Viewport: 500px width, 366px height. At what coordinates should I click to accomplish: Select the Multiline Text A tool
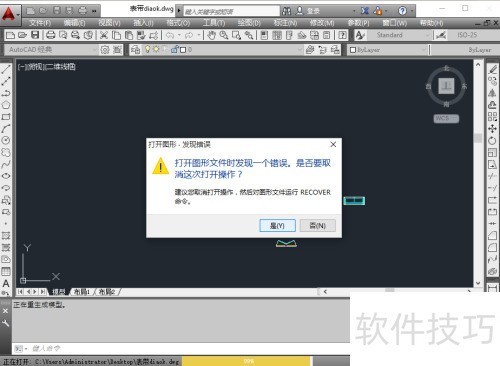coord(6,283)
